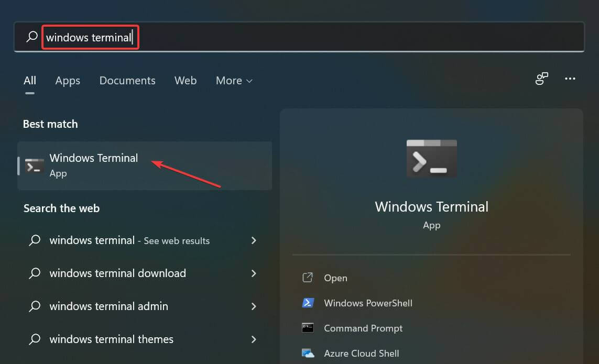Screen dimensions: 599x364
Task: Click the Windows Terminal app icon
Action: (x=35, y=166)
